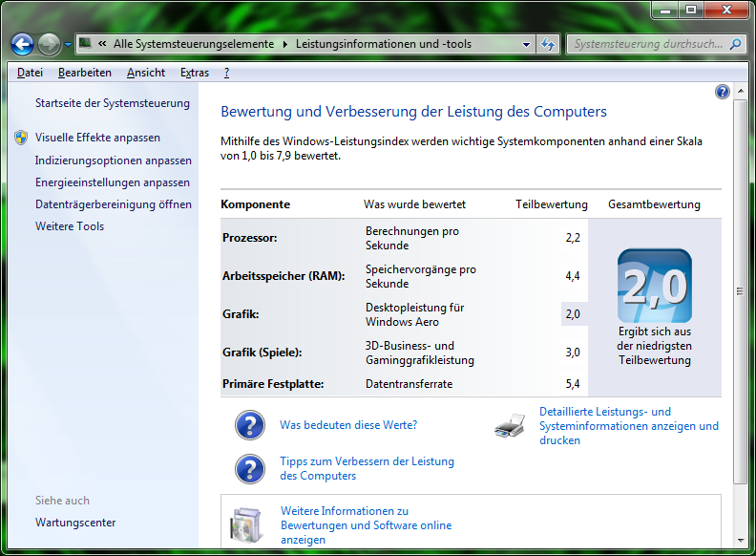Image resolution: width=756 pixels, height=556 pixels.
Task: Open 'Energieeinstellungen anpassen' link
Action: (113, 182)
